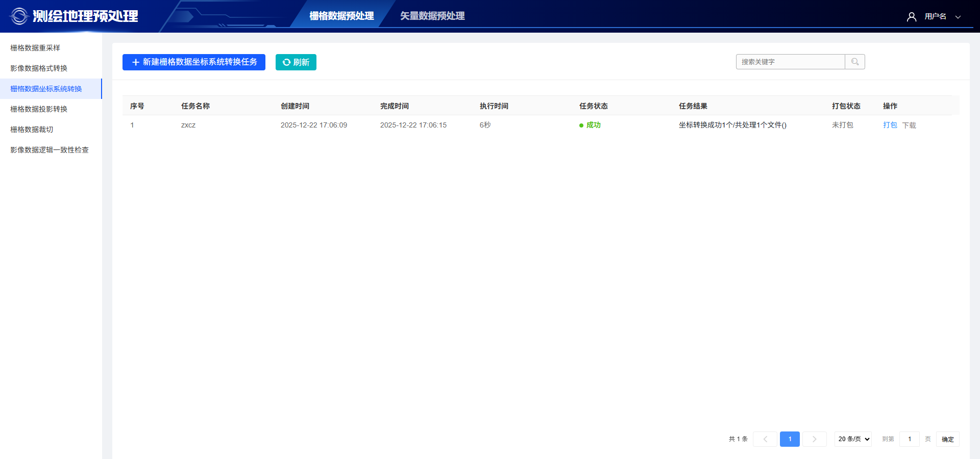Screen dimensions: 980x459
Task: Expand the 用户名 dropdown chevron
Action: [958, 17]
